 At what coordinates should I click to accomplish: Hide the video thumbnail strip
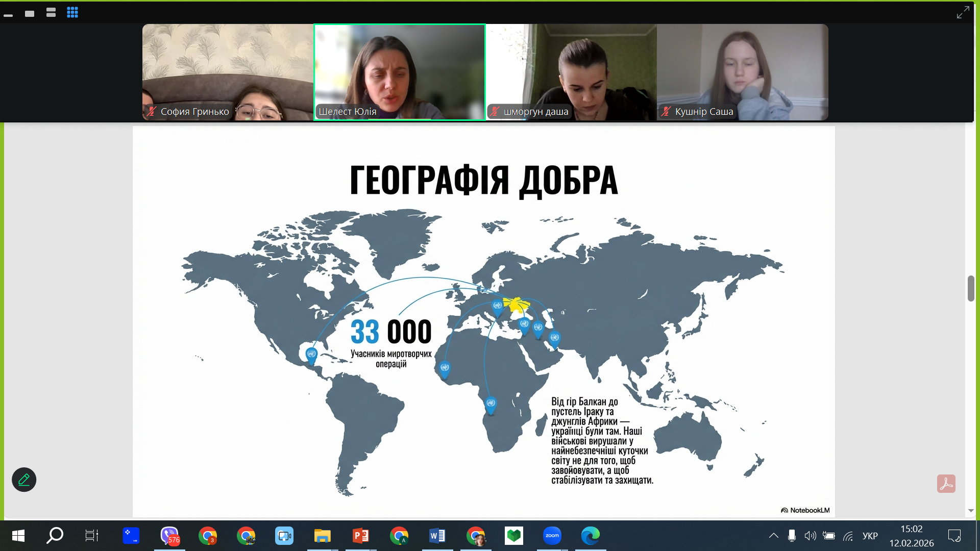tap(8, 16)
